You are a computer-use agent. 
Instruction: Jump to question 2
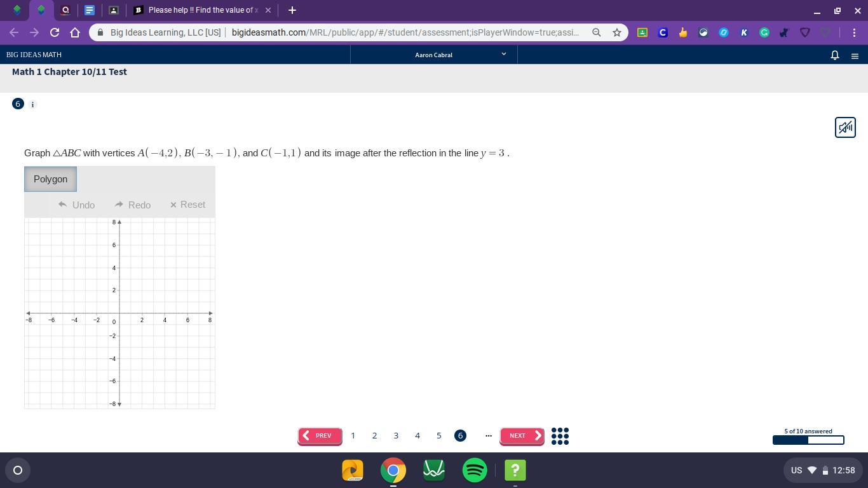click(374, 436)
